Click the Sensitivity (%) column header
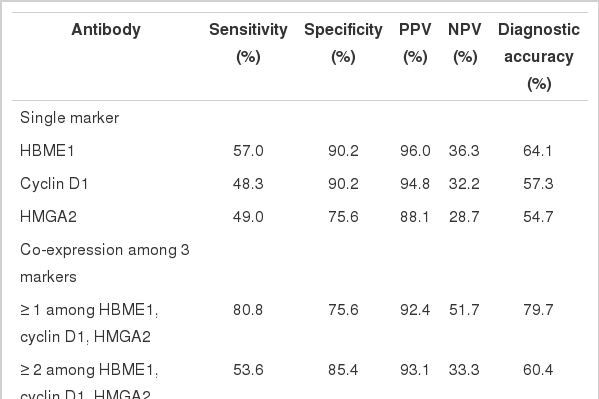The height and width of the screenshot is (399, 599). tap(248, 43)
